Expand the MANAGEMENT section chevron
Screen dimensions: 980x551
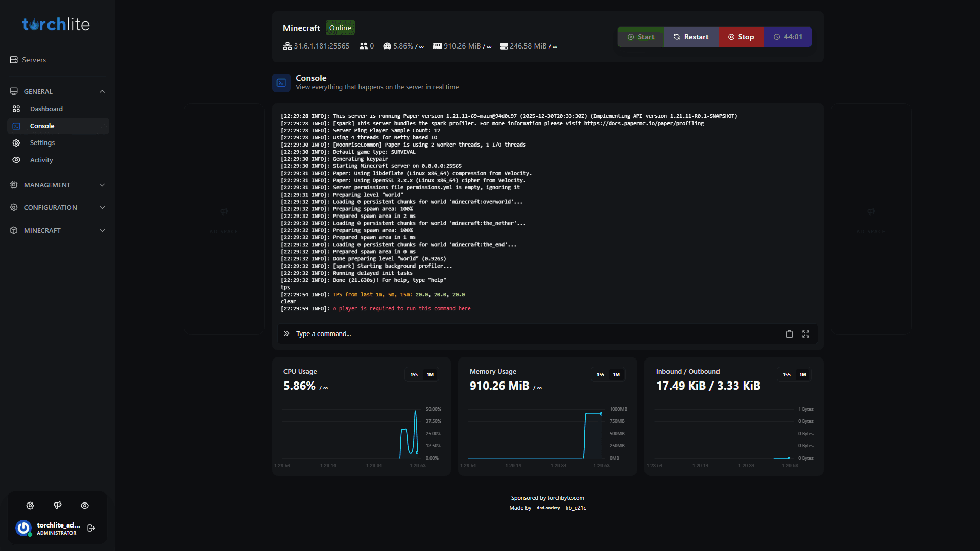(x=102, y=185)
